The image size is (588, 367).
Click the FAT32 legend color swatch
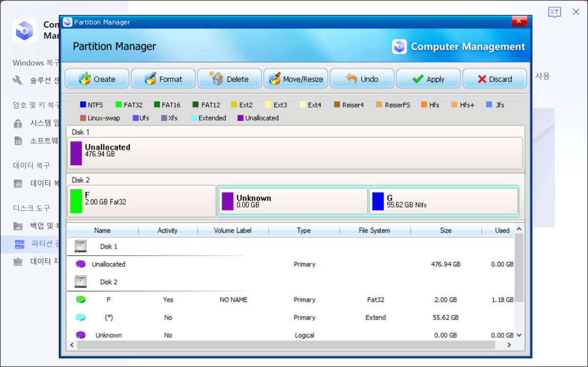click(119, 105)
